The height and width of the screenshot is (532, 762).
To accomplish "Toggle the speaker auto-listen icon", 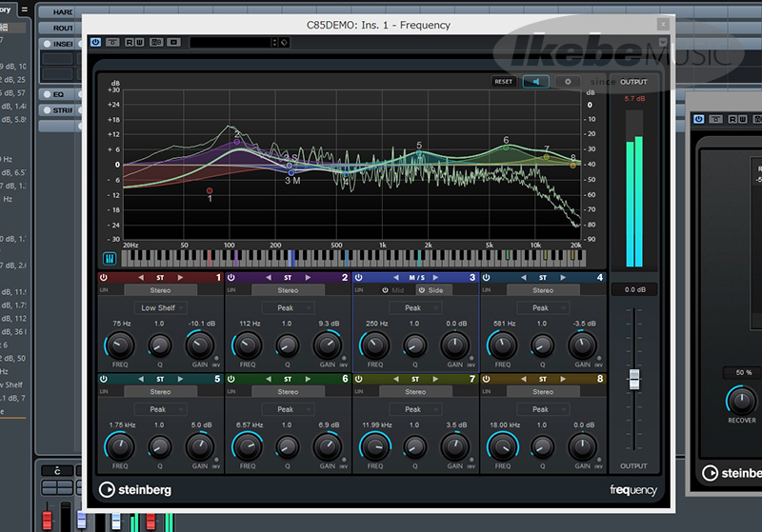I will click(x=534, y=82).
